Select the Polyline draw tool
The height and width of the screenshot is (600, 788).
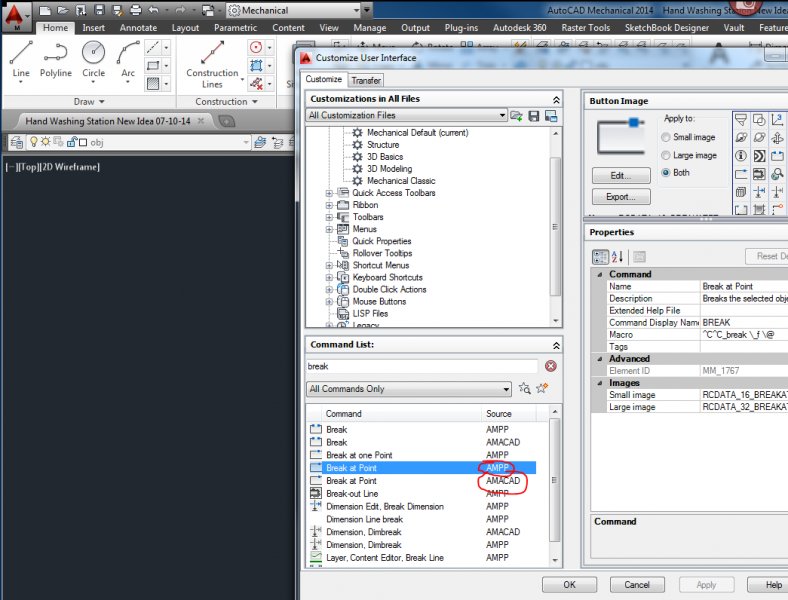[x=56, y=59]
